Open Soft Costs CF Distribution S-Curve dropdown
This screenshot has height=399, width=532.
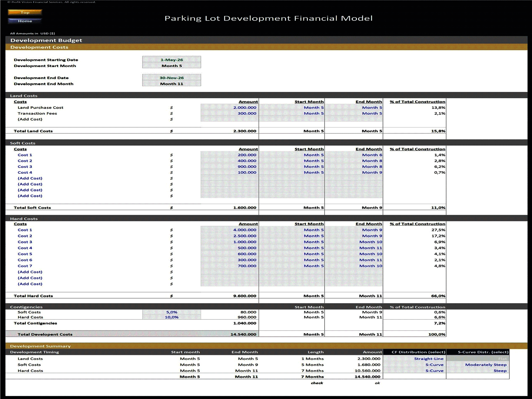coord(415,365)
